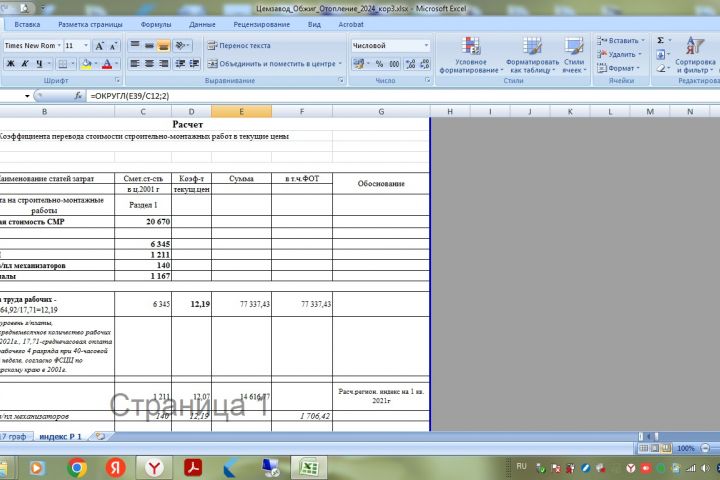
Task: Click Формат cells button
Action: click(619, 68)
